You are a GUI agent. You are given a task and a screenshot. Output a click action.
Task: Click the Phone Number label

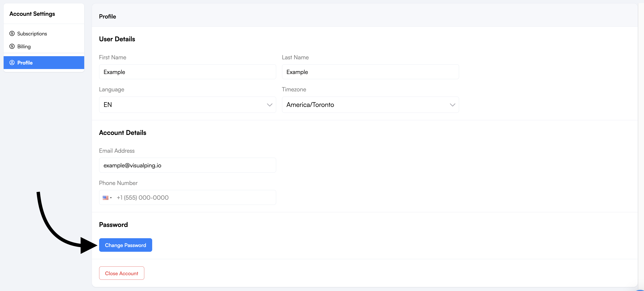pos(118,183)
